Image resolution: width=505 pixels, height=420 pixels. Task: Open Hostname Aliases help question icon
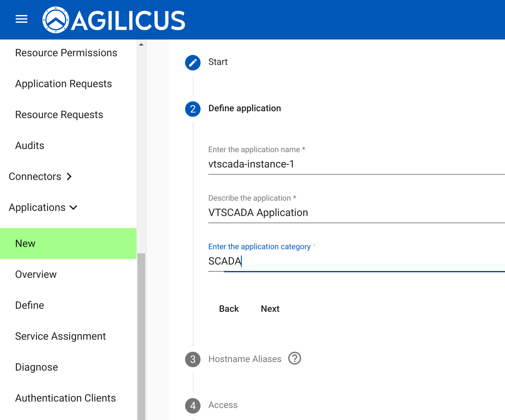(295, 358)
